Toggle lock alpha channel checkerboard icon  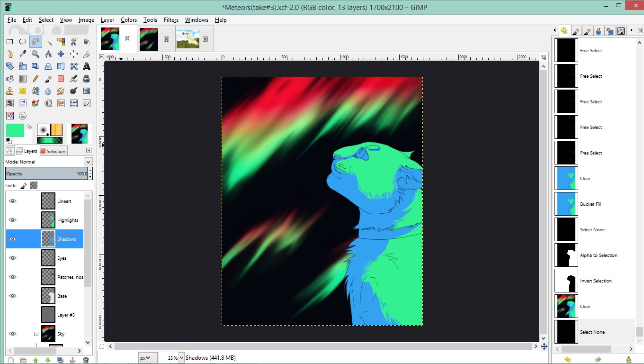pyautogui.click(x=34, y=185)
